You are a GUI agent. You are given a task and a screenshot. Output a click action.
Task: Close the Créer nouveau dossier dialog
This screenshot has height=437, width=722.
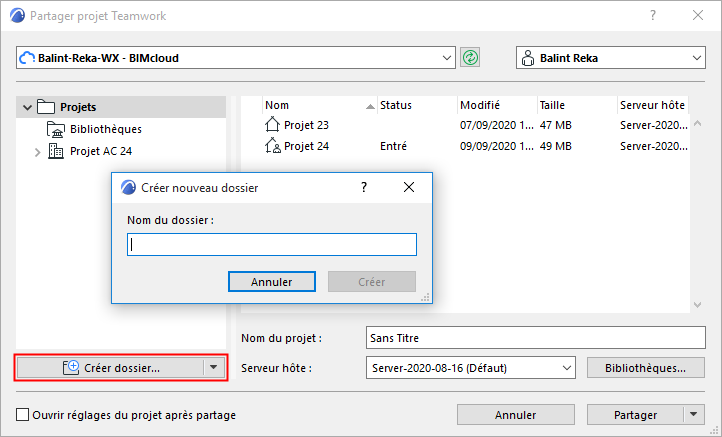pyautogui.click(x=409, y=187)
